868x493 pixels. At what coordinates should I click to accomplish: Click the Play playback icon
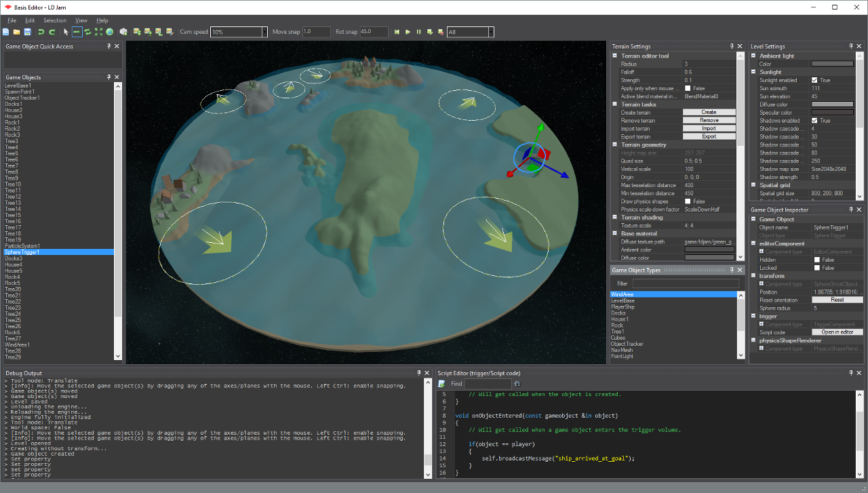click(408, 32)
